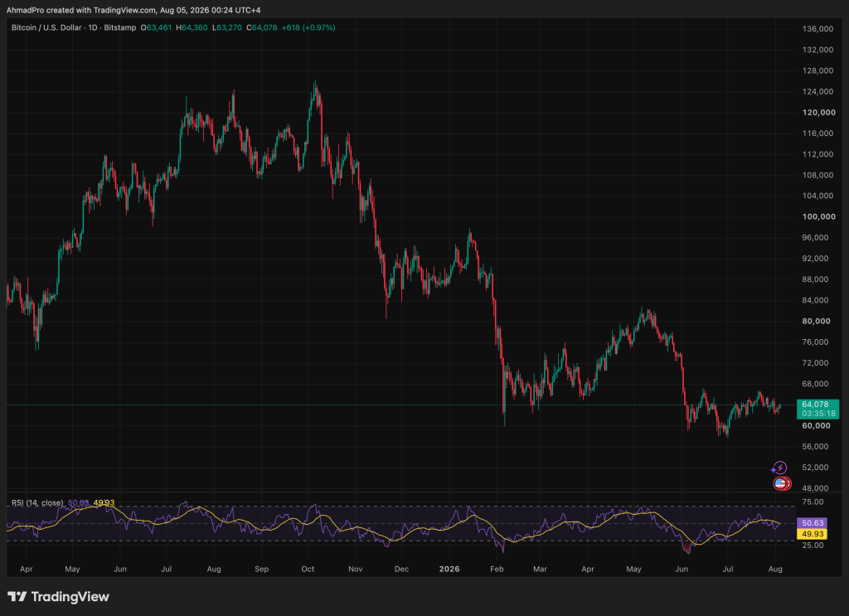
Task: Click the low value L63,270 in the legend
Action: [x=227, y=27]
